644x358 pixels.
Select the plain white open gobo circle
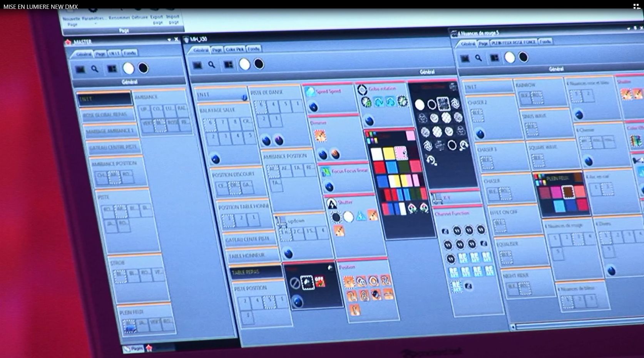(x=420, y=104)
